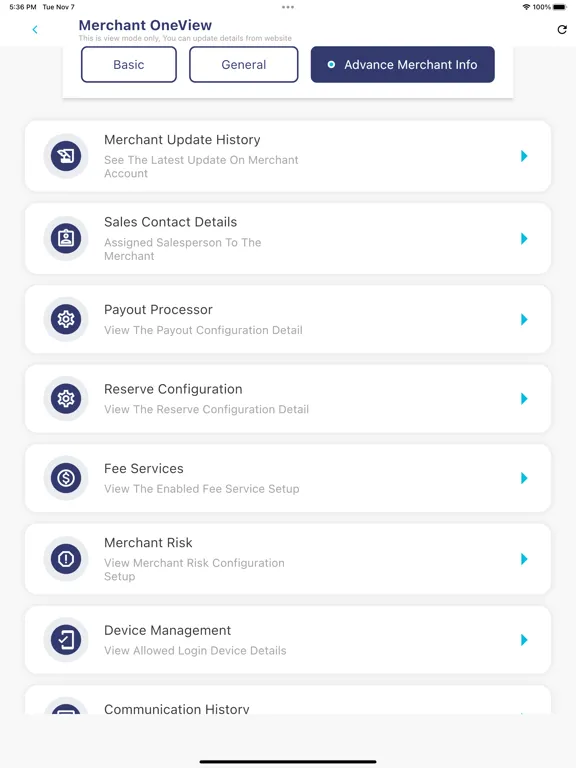Open Device Management chevron arrow

point(524,640)
